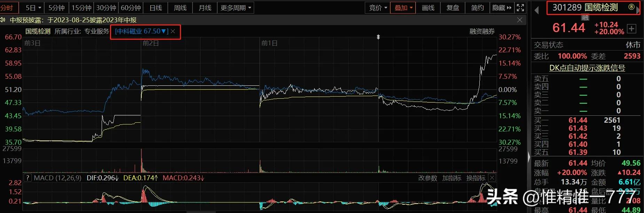644x213 pixels.
Task: Click the 前3日 day label
Action: click(x=32, y=43)
